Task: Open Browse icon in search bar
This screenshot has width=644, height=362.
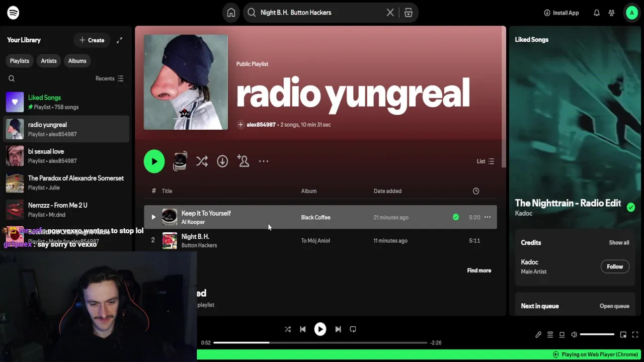Action: click(409, 13)
